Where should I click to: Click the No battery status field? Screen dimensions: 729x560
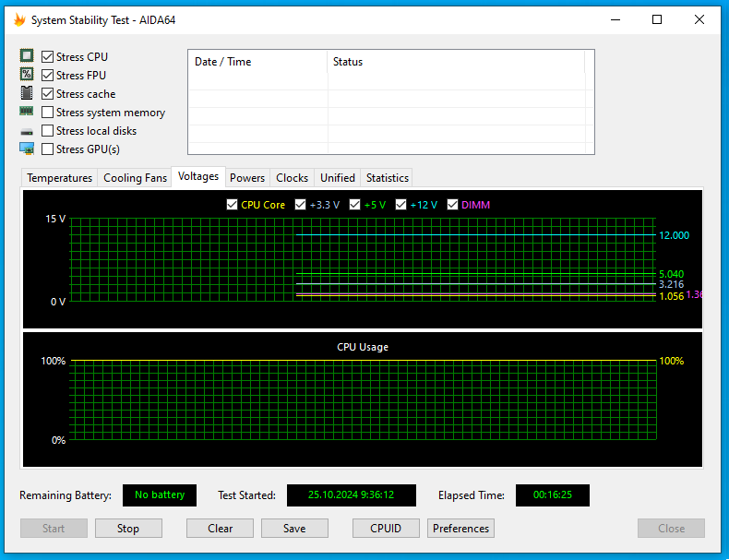coord(160,494)
